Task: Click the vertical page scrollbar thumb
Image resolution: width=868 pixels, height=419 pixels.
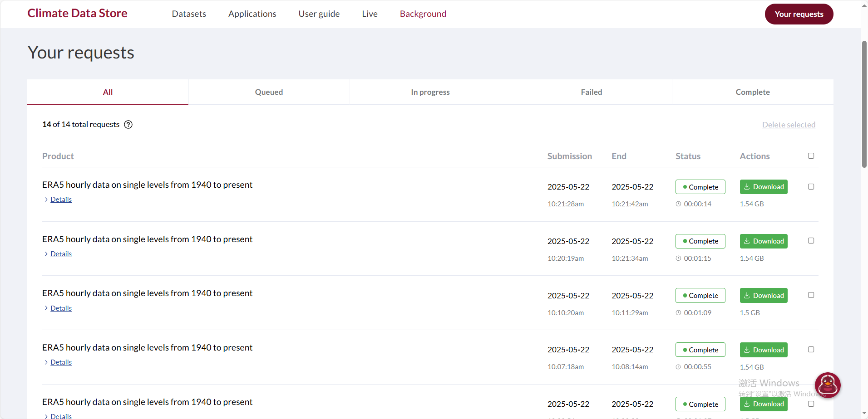Action: pyautogui.click(x=864, y=104)
